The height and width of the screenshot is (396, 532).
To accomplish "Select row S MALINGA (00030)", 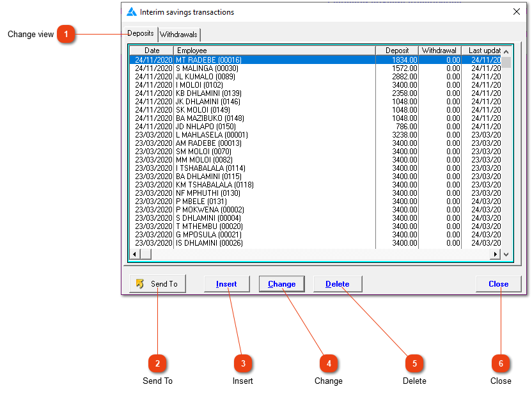I will point(315,68).
